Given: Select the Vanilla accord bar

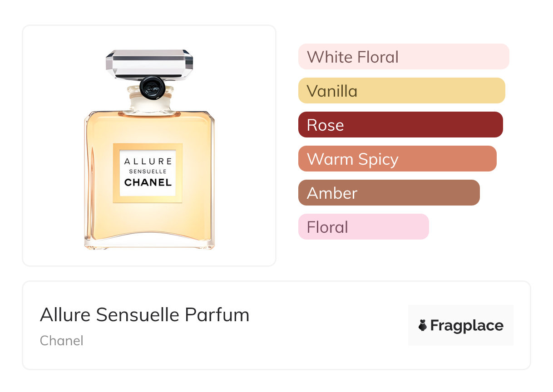Looking at the screenshot, I should tap(401, 91).
